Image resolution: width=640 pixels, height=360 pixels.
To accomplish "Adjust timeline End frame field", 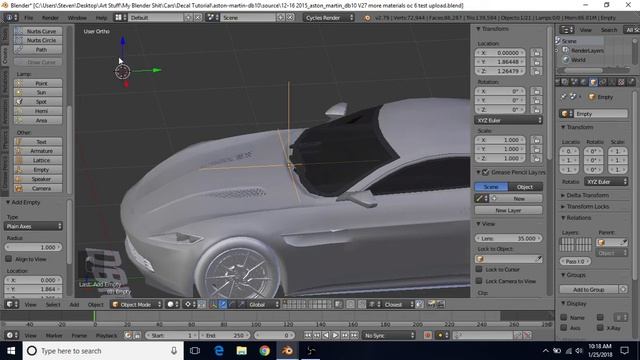I will 224,336.
